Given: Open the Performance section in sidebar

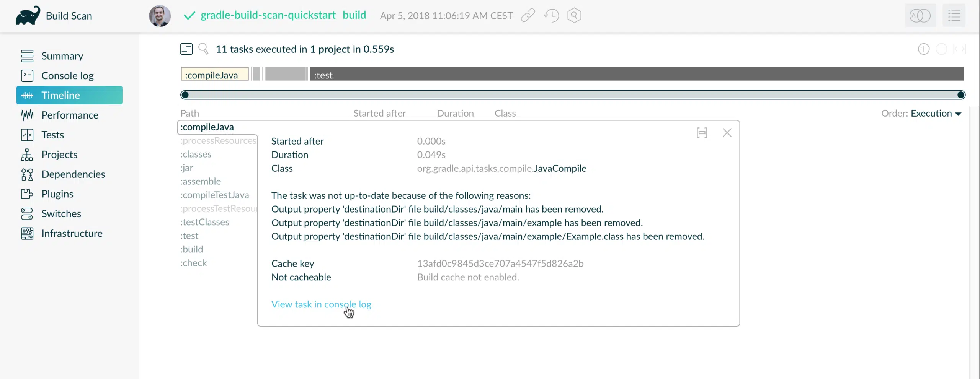Looking at the screenshot, I should 70,115.
